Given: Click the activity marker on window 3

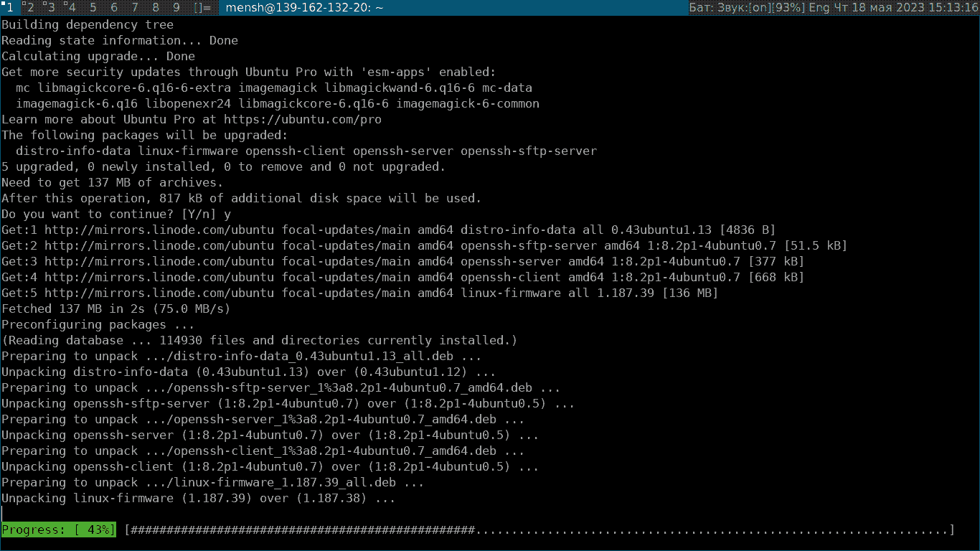Looking at the screenshot, I should click(x=44, y=4).
